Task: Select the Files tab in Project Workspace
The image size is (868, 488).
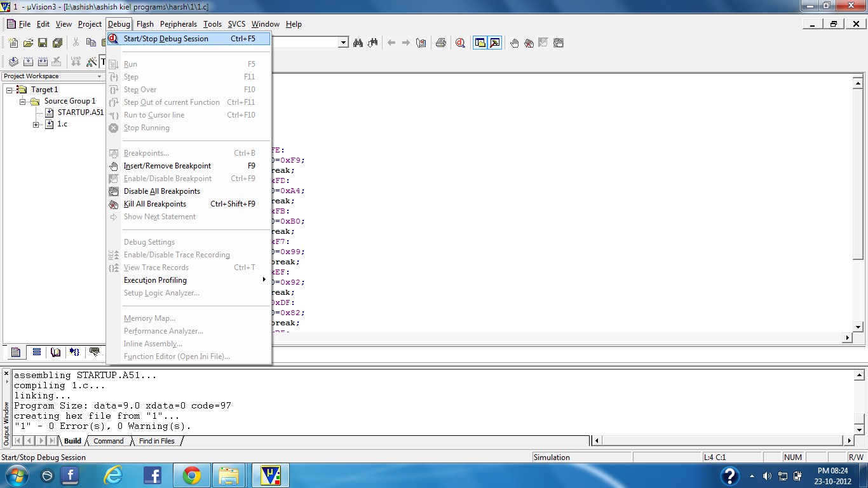Action: 16,353
